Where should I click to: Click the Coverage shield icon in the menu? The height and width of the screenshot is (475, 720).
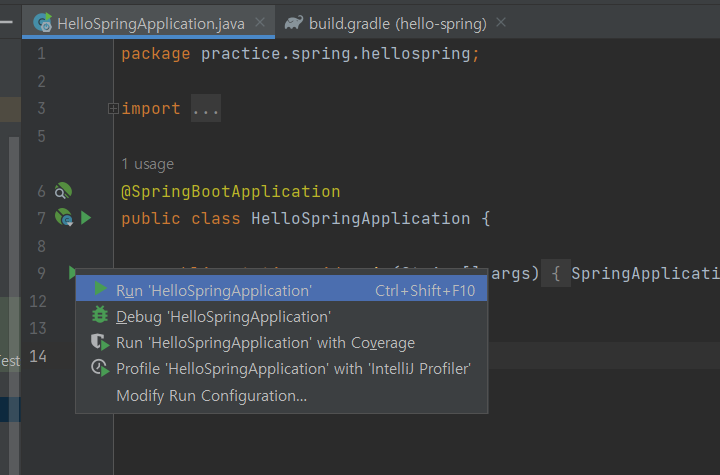tap(100, 342)
